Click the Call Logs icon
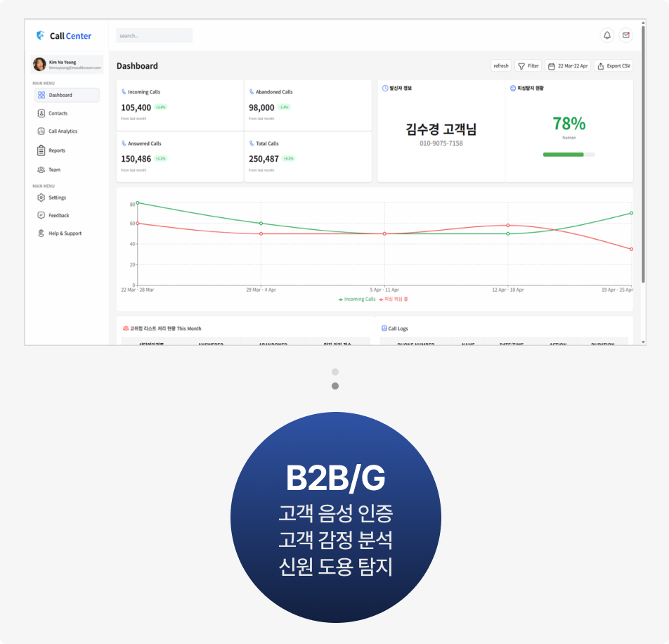 point(384,328)
